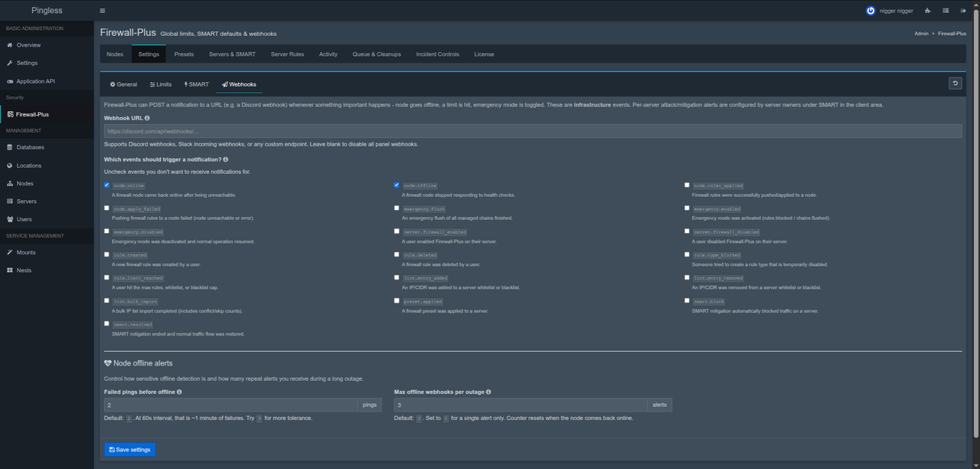This screenshot has width=980, height=469.
Task: Open the Presets tab
Action: click(184, 54)
